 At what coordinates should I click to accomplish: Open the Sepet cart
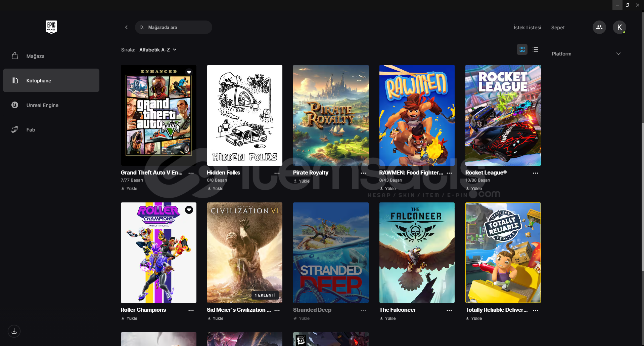pos(558,28)
